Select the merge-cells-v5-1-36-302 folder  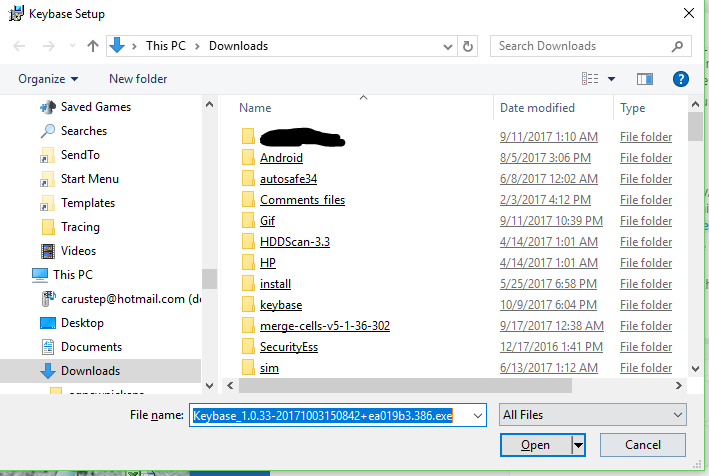(x=325, y=325)
